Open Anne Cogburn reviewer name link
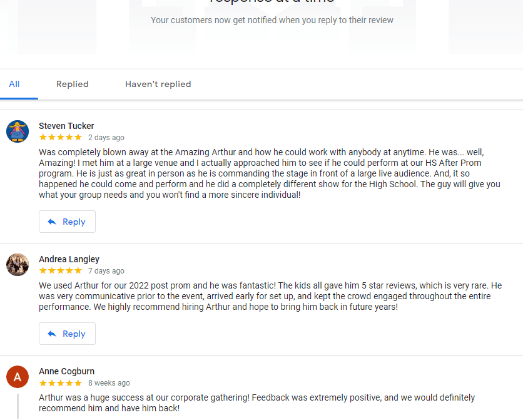Image resolution: width=523 pixels, height=420 pixels. click(x=67, y=371)
